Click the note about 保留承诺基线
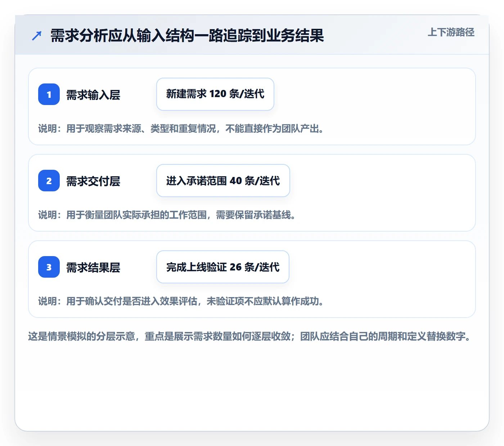 coord(167,215)
